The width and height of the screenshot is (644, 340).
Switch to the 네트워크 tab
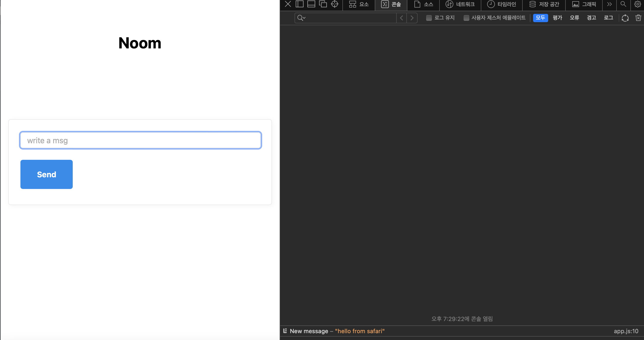pyautogui.click(x=460, y=4)
